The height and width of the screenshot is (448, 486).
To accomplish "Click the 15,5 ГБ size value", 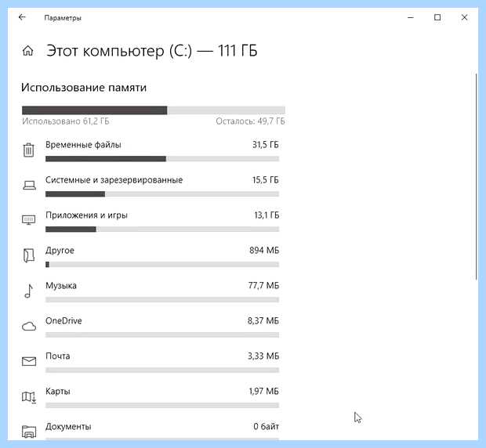I will click(x=265, y=180).
